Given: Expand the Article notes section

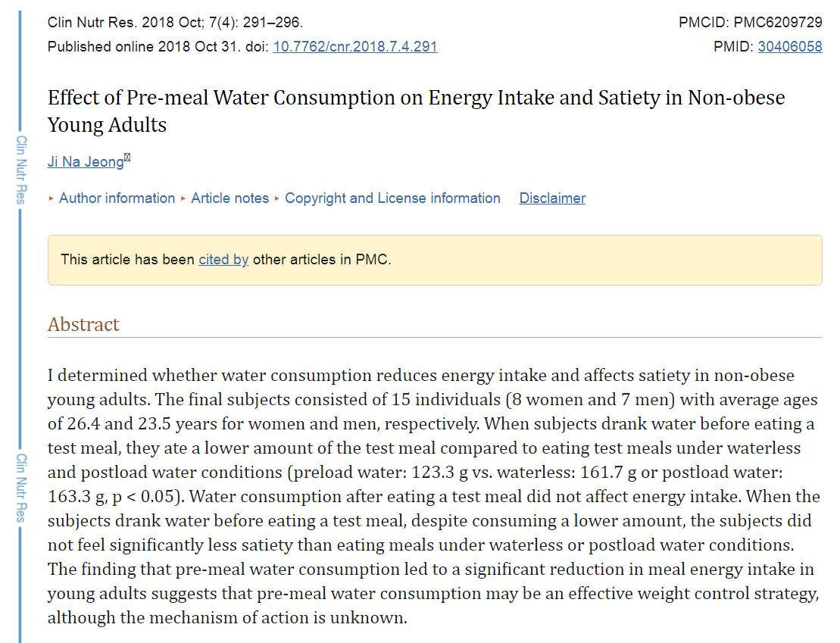Looking at the screenshot, I should [x=230, y=198].
